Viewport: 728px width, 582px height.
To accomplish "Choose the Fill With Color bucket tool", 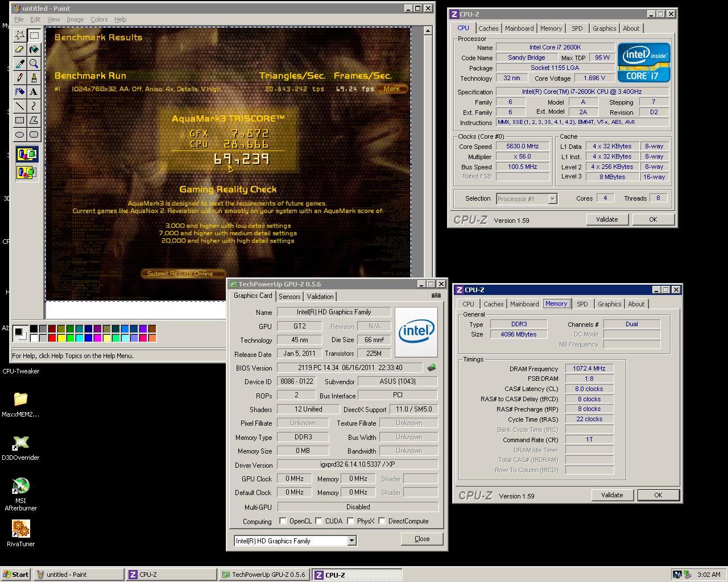I will tap(34, 49).
